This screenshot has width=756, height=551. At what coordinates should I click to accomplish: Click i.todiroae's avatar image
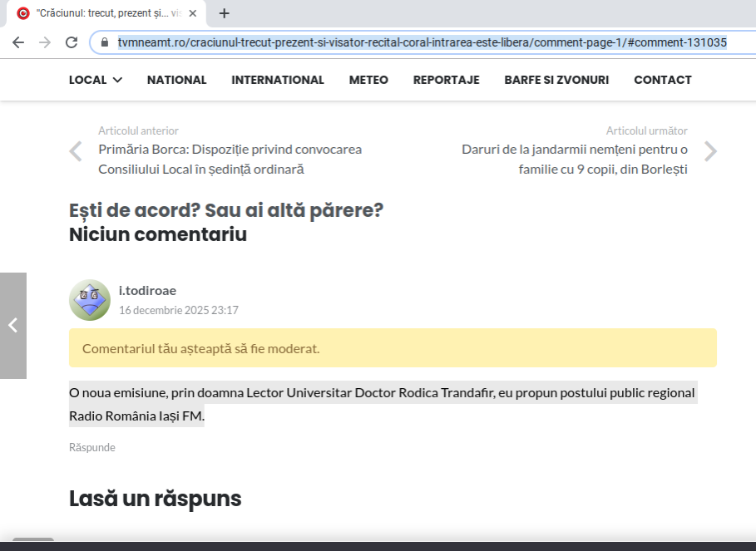click(90, 300)
